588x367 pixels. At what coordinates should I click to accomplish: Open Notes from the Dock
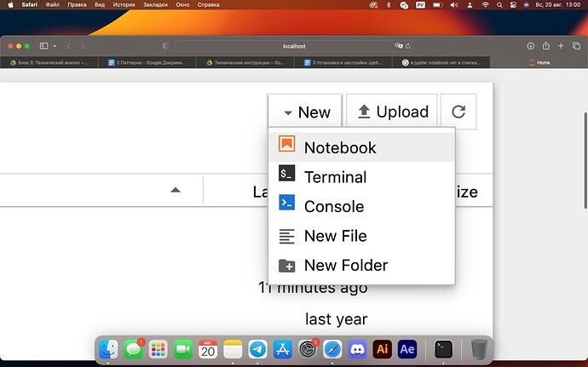(x=233, y=349)
